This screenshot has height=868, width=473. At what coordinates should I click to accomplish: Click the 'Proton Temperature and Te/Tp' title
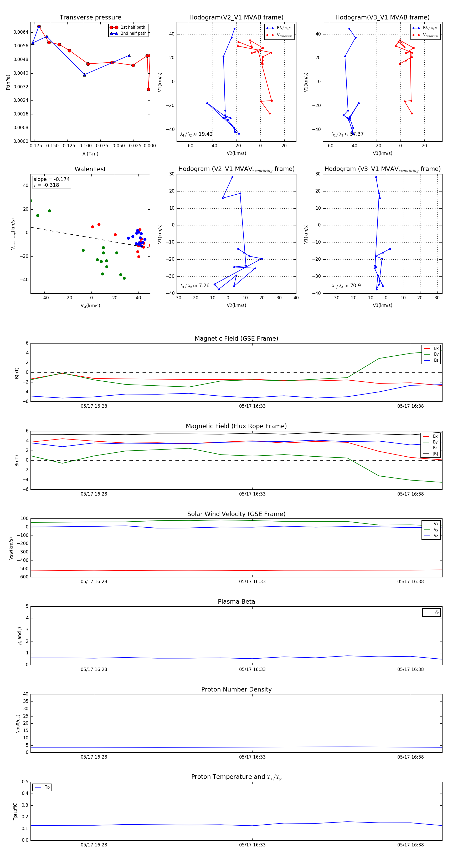(x=236, y=777)
